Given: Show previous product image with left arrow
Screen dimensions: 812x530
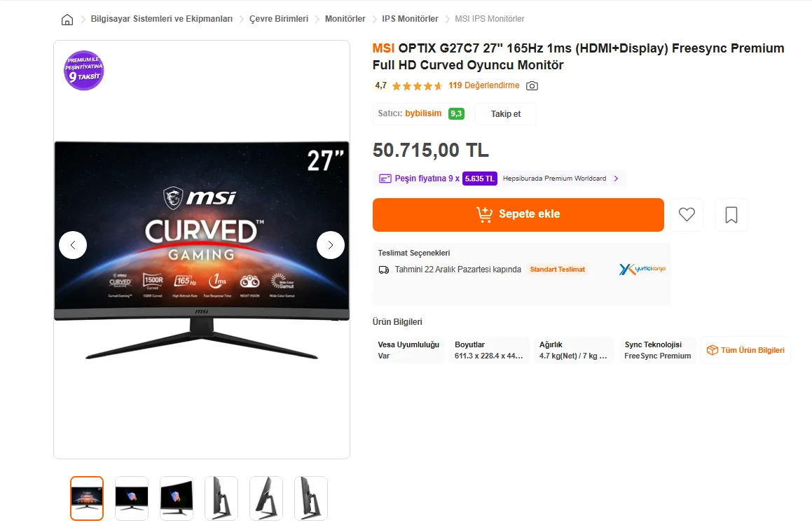Looking at the screenshot, I should coord(72,245).
